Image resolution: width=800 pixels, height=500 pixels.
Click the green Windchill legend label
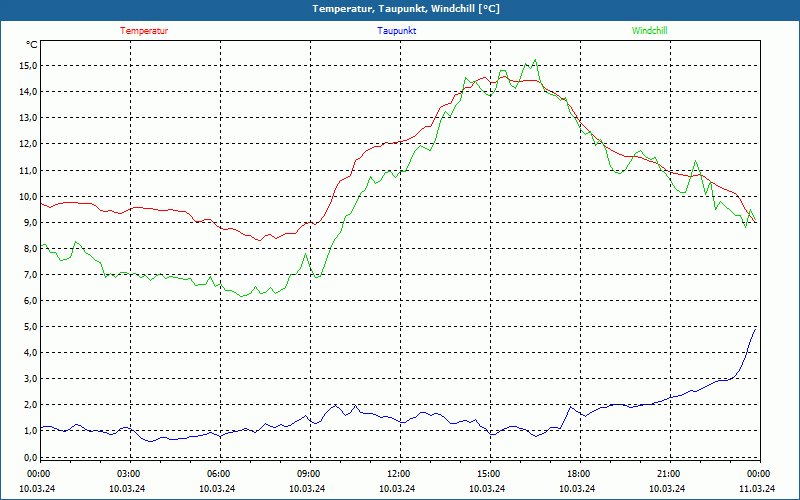tap(649, 31)
